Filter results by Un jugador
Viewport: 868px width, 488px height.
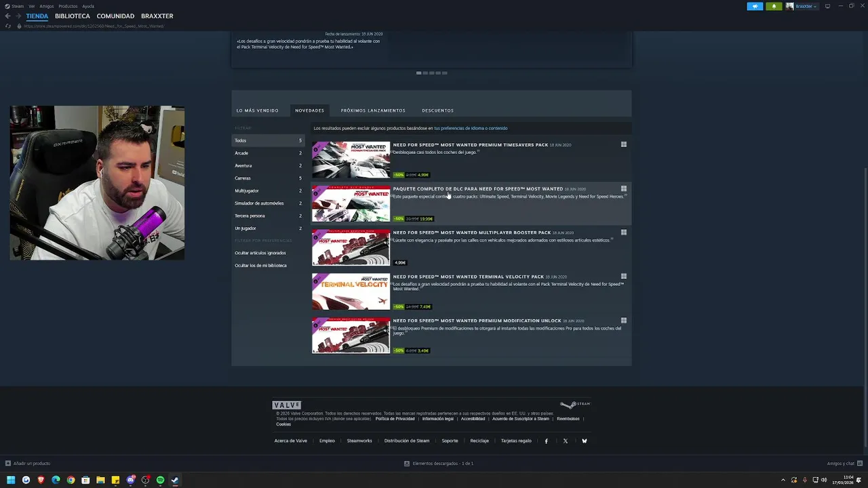click(269, 228)
